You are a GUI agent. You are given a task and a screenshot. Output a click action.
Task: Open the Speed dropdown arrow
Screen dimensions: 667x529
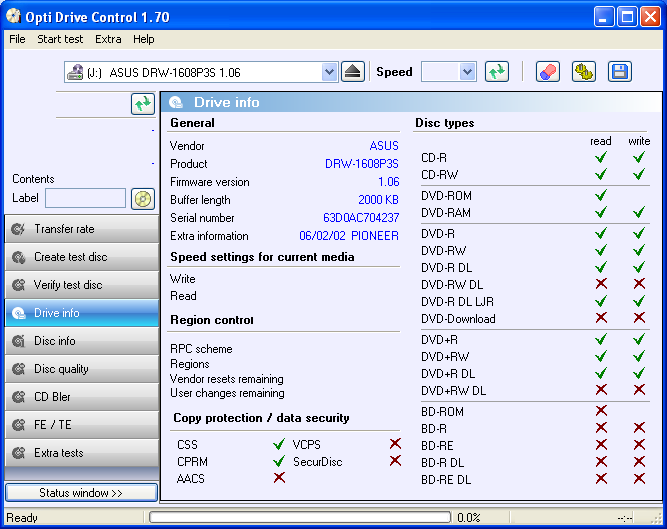[467, 72]
